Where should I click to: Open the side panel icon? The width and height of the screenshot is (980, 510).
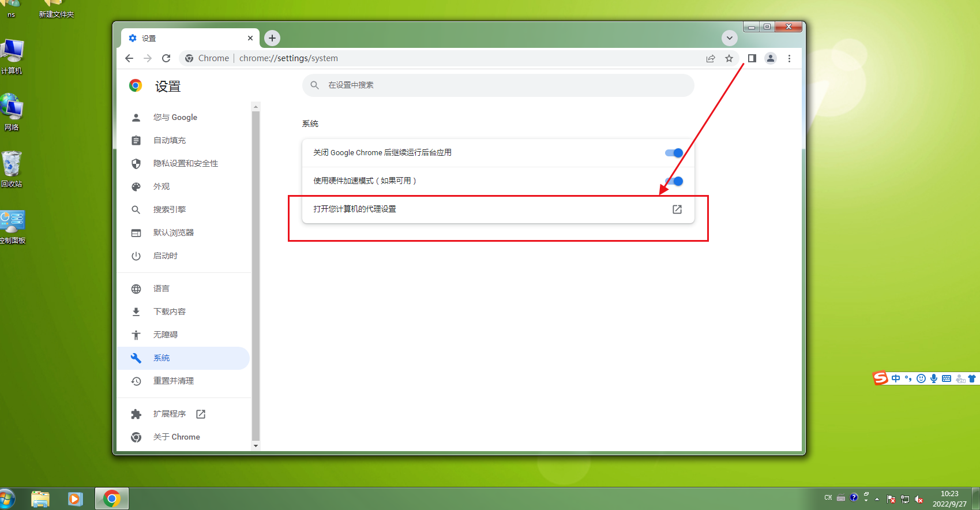tap(752, 58)
